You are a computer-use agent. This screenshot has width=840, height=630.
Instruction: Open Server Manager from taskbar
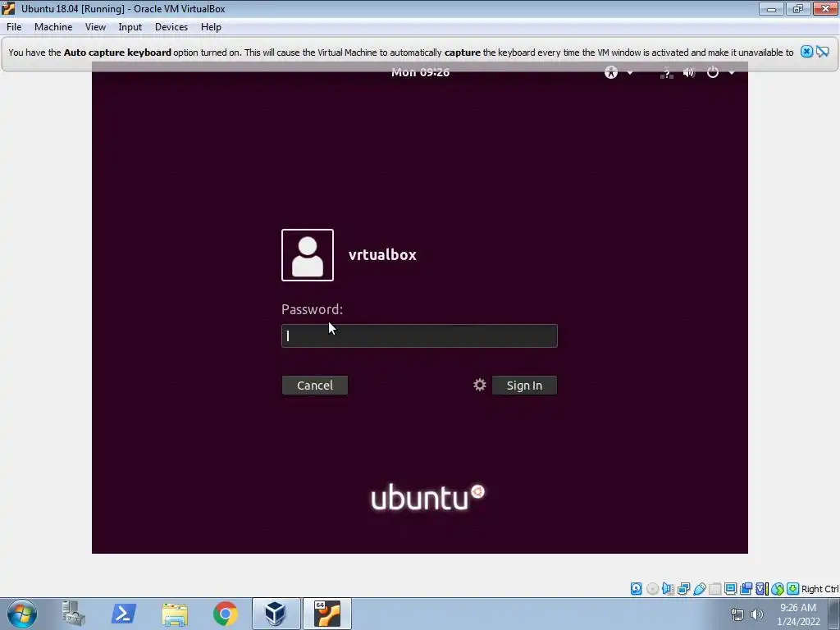coord(73,614)
